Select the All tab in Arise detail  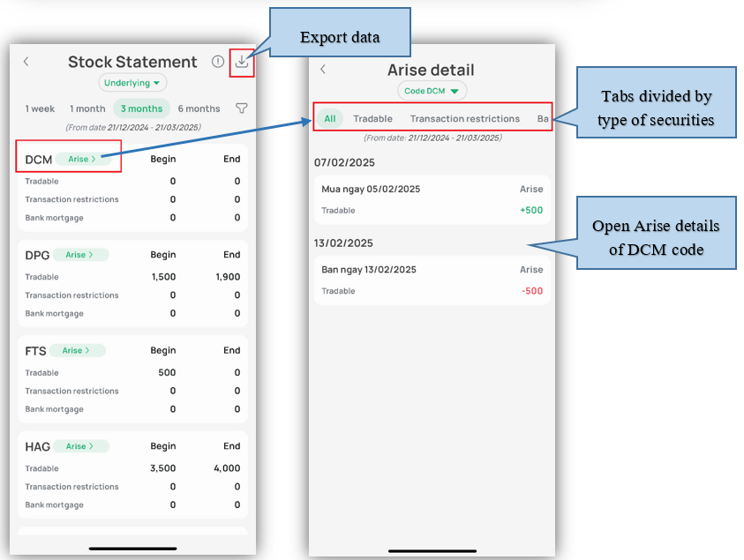click(329, 118)
